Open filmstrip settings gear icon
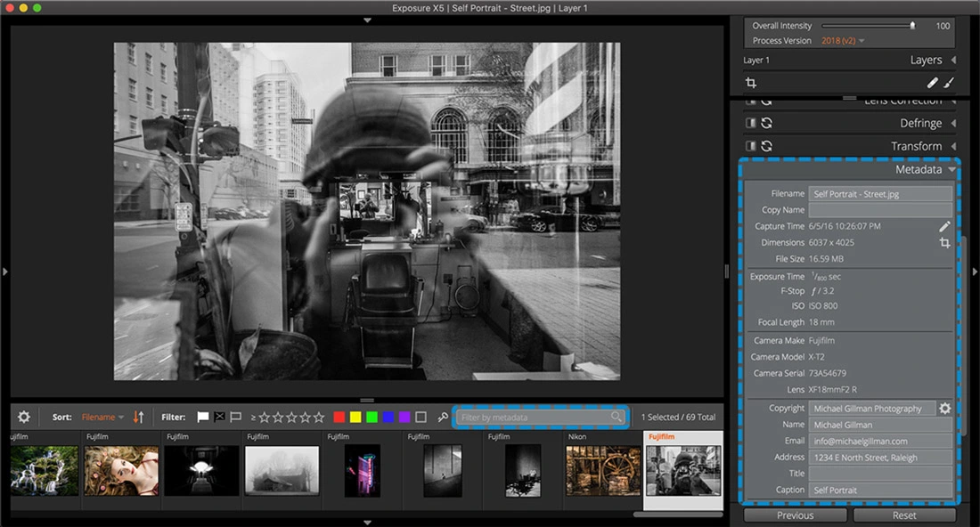 (x=24, y=417)
